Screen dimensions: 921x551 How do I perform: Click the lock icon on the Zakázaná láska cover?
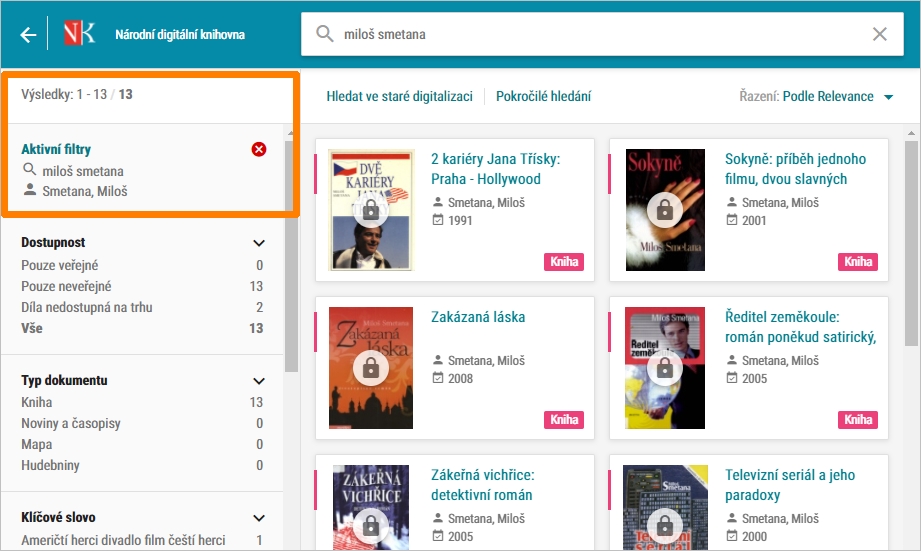[x=371, y=368]
